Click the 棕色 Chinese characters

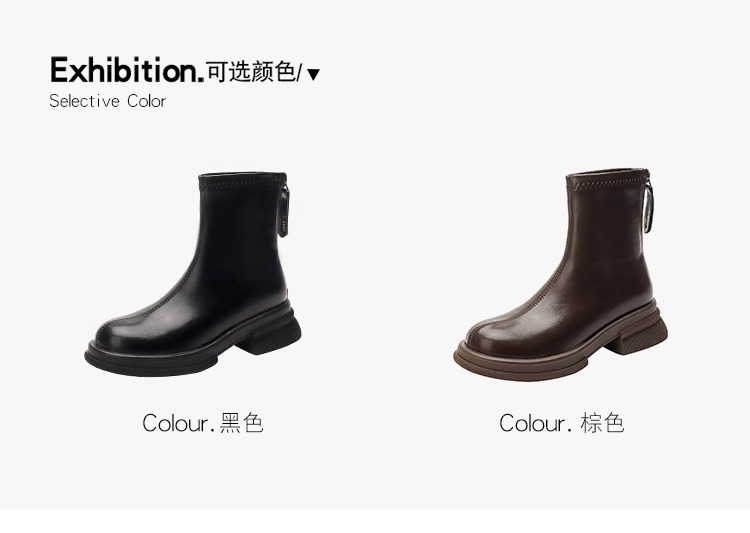(x=603, y=423)
